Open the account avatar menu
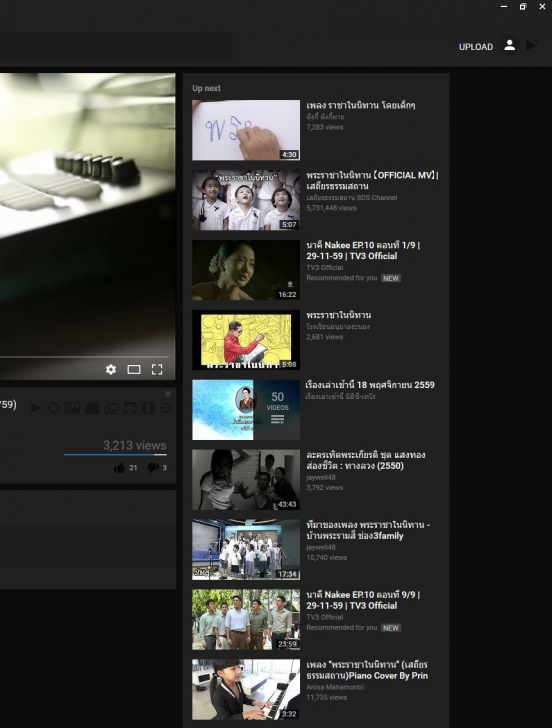 pyautogui.click(x=509, y=46)
